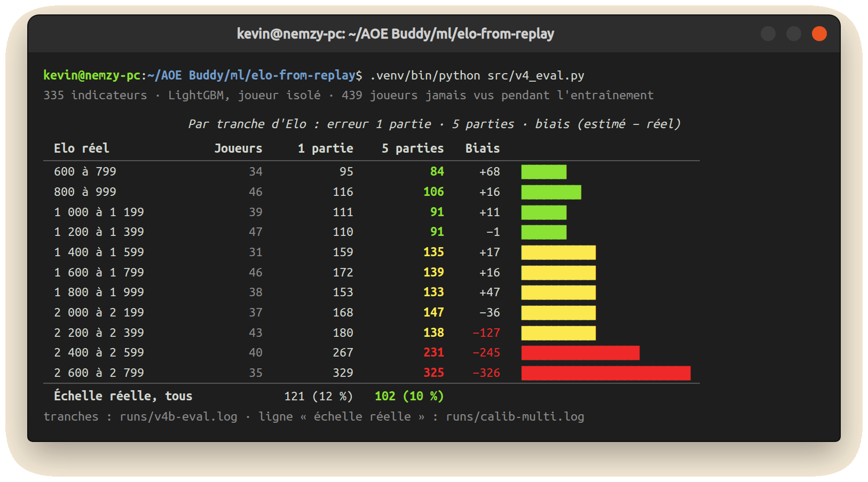Click the 1 partie error value '267'
Image resolution: width=868 pixels, height=482 pixels.
coord(343,352)
